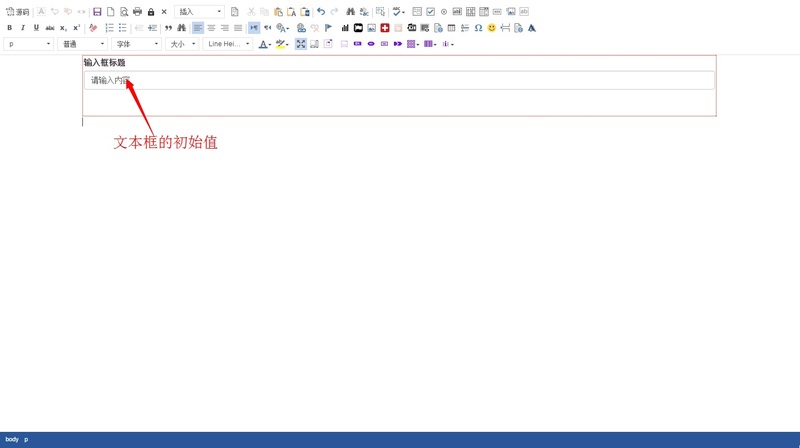
Task: Open the Line Height dropdown
Action: point(228,44)
